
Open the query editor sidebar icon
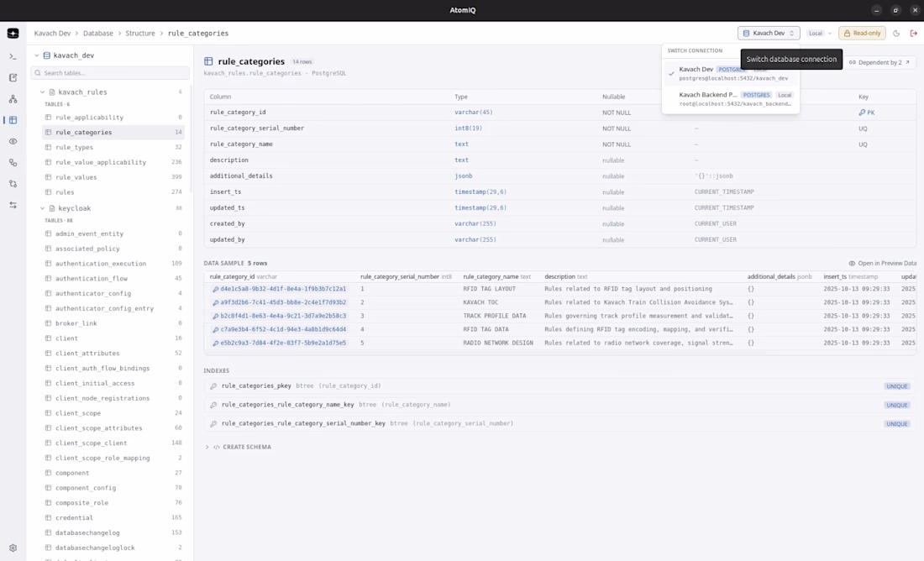coord(13,78)
